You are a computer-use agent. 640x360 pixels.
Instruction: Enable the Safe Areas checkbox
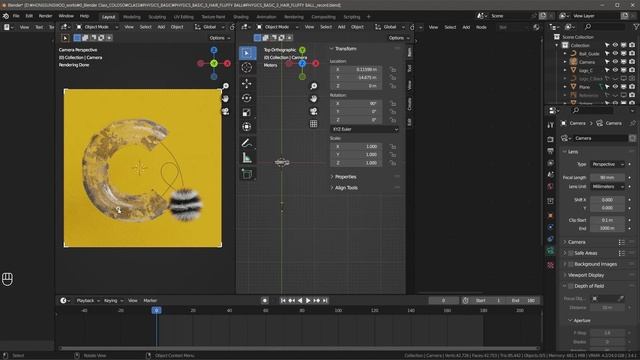pyautogui.click(x=571, y=253)
